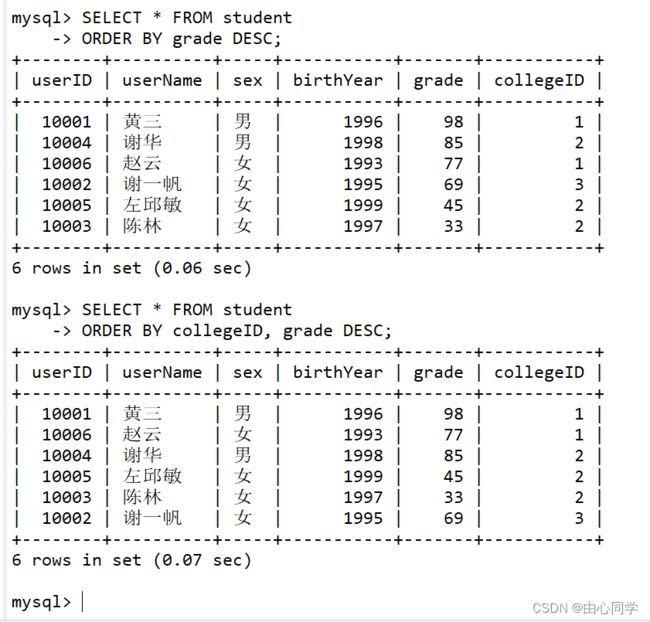650x622 pixels.
Task: Click userID 10004 in the first table
Action: click(67, 143)
